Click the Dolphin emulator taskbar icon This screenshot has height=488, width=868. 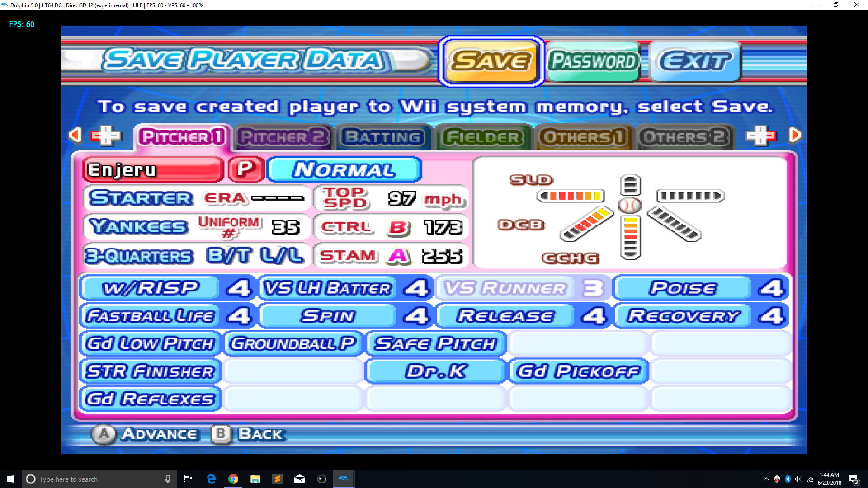344,479
